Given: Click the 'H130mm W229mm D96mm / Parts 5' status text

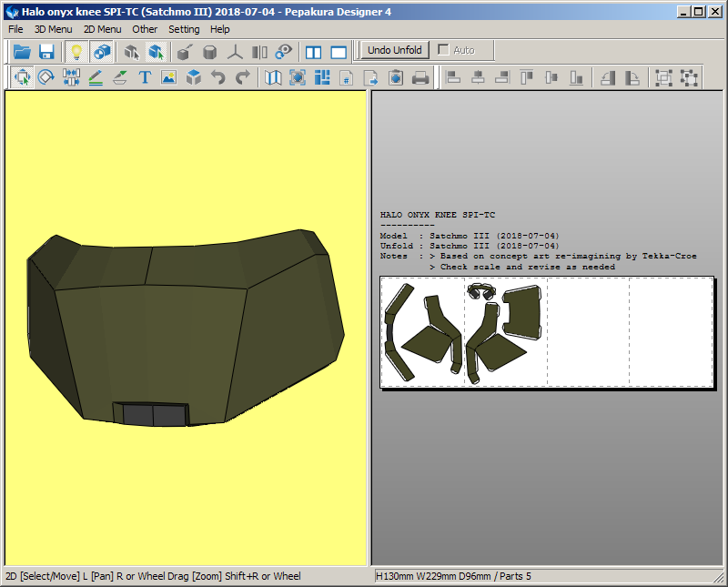Looking at the screenshot, I should coord(453,576).
